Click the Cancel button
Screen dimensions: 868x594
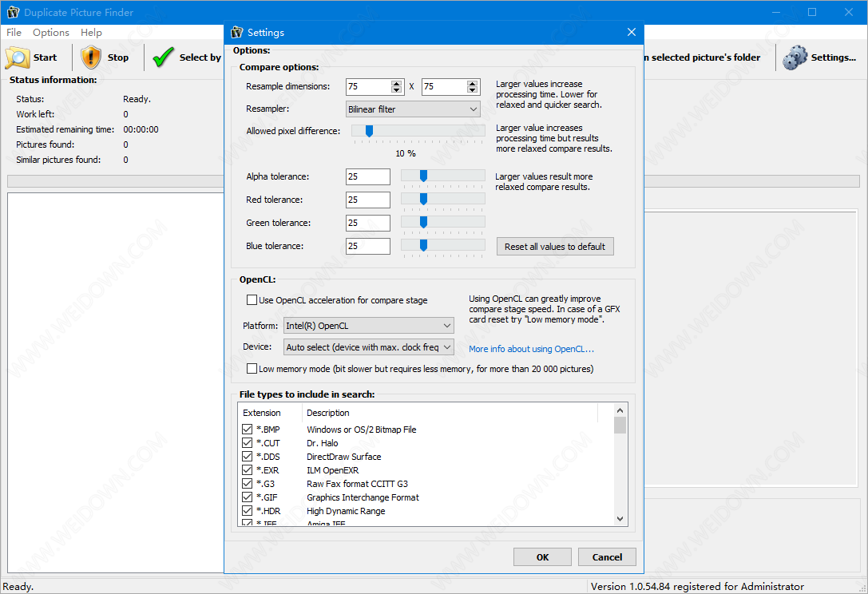pyautogui.click(x=607, y=557)
